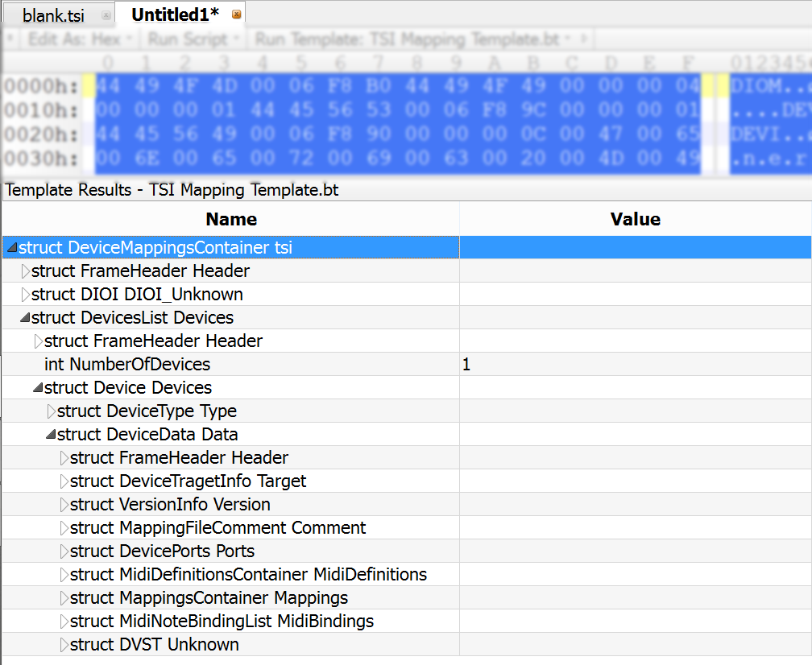
Task: Click the Value column header
Action: click(635, 219)
